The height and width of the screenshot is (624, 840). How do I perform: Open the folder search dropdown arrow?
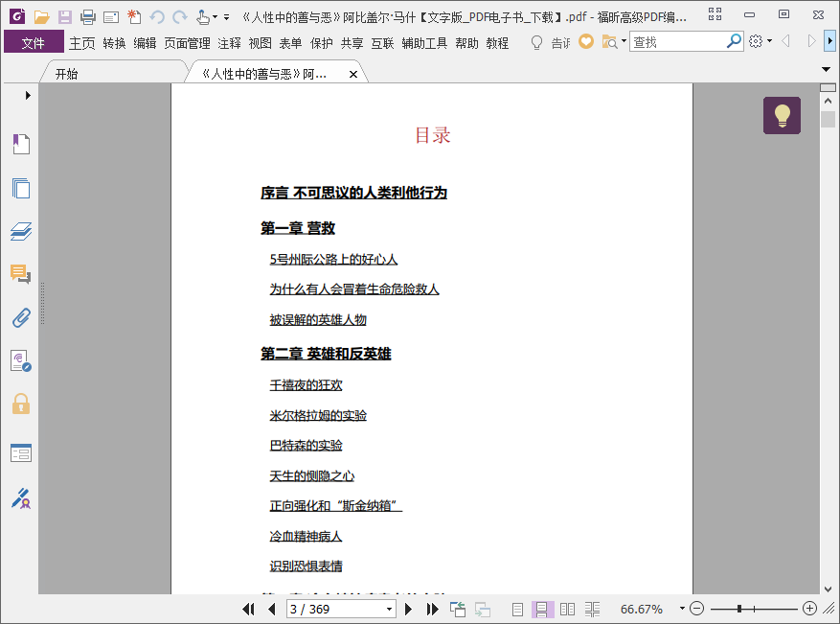click(624, 41)
